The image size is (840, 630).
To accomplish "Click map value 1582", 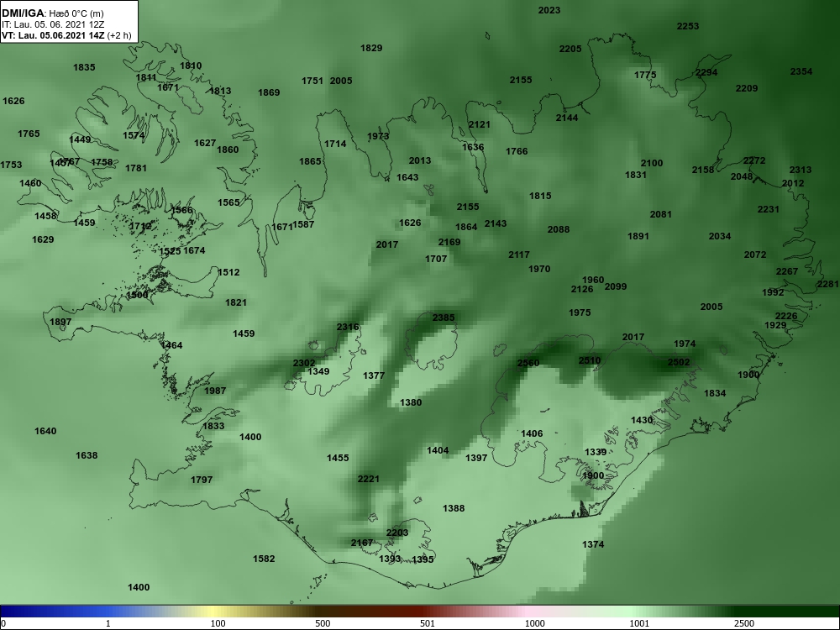I will tap(264, 559).
